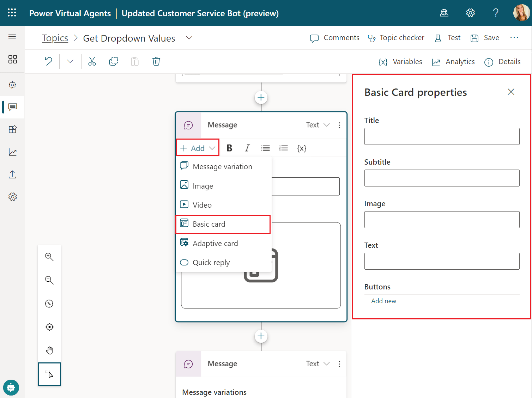Close the Basic Card properties panel
Image resolution: width=532 pixels, height=398 pixels.
coord(511,92)
